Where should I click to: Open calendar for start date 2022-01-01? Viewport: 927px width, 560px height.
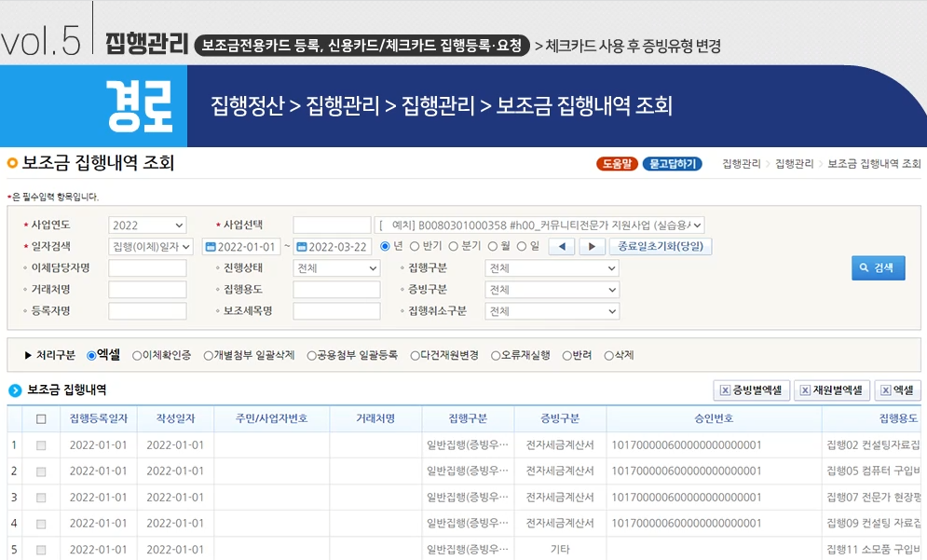tap(210, 247)
